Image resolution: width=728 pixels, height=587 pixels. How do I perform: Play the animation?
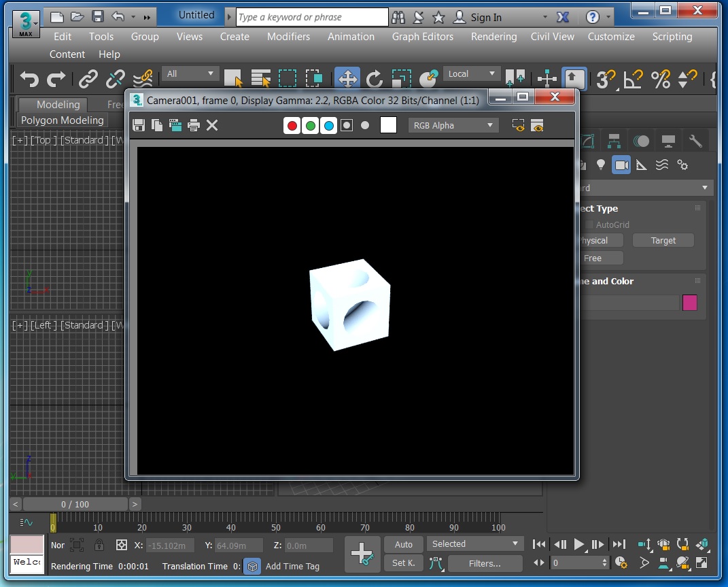(578, 544)
